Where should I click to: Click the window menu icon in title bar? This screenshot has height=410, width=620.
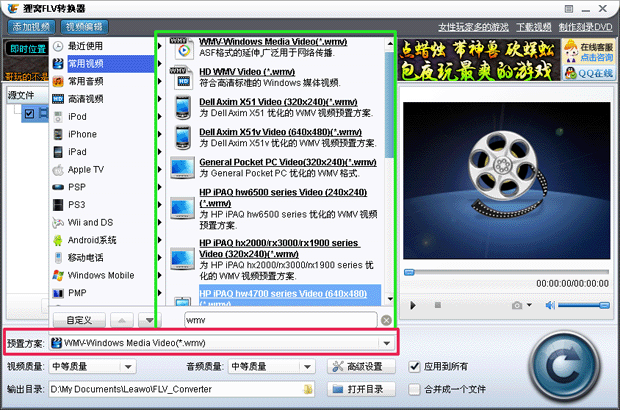click(x=569, y=9)
